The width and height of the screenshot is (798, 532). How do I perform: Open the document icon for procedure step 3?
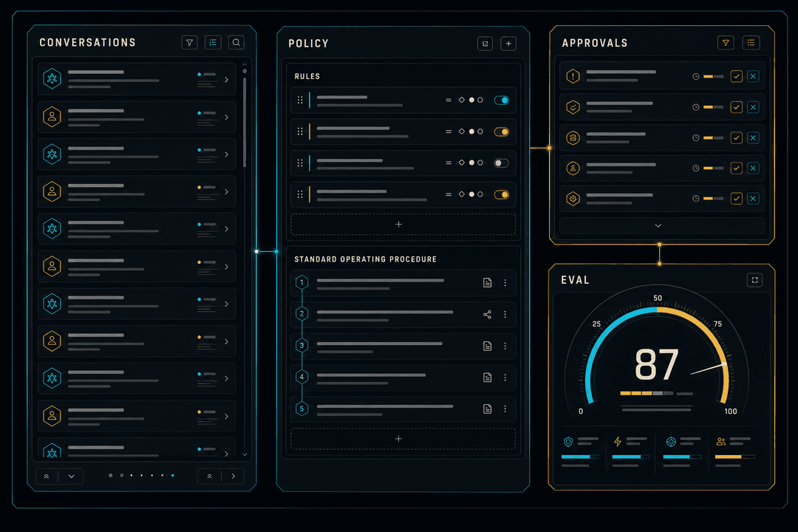pos(487,347)
